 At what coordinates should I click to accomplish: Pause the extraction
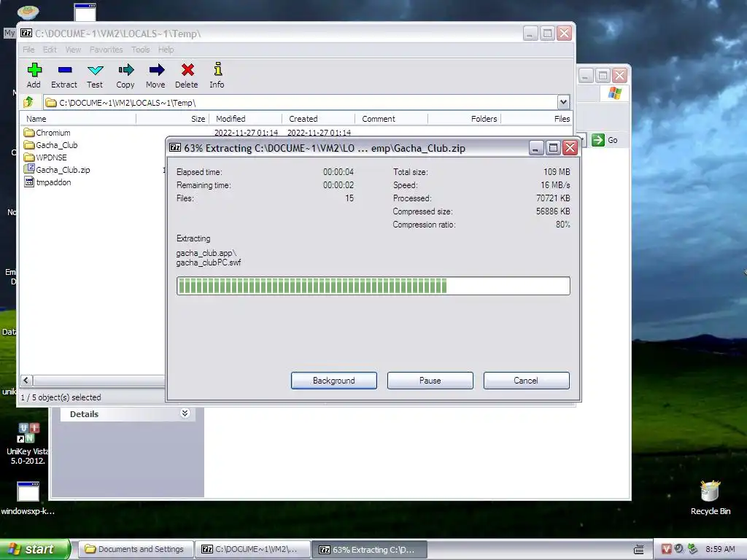click(430, 381)
